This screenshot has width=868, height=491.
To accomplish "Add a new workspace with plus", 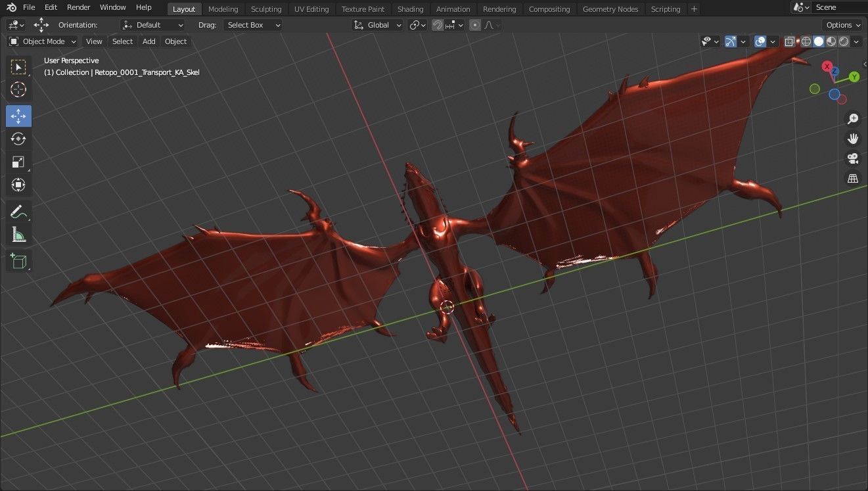I will [694, 9].
